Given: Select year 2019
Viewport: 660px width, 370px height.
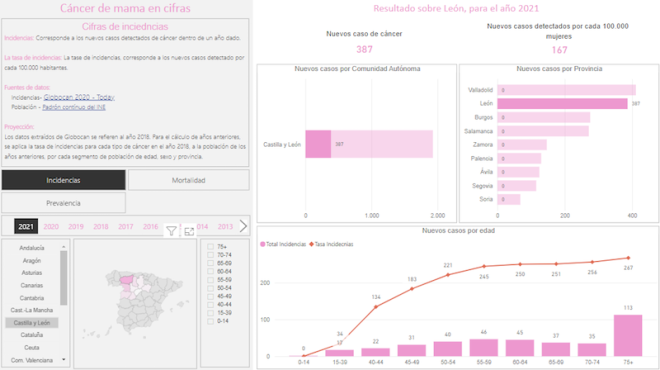Looking at the screenshot, I should coord(76,226).
